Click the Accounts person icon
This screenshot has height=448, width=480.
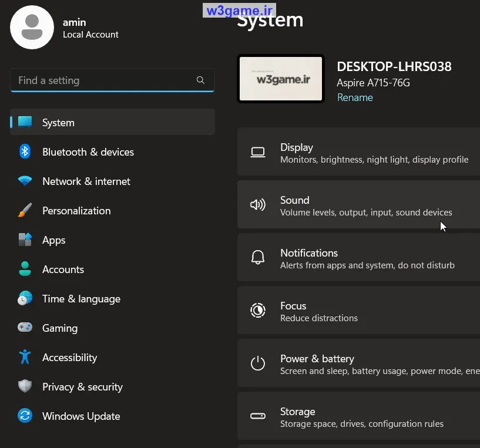[25, 269]
